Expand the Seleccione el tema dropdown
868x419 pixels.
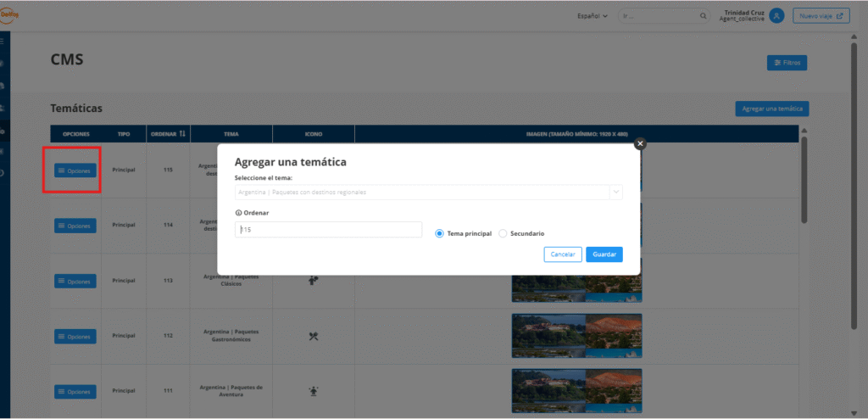tap(615, 193)
